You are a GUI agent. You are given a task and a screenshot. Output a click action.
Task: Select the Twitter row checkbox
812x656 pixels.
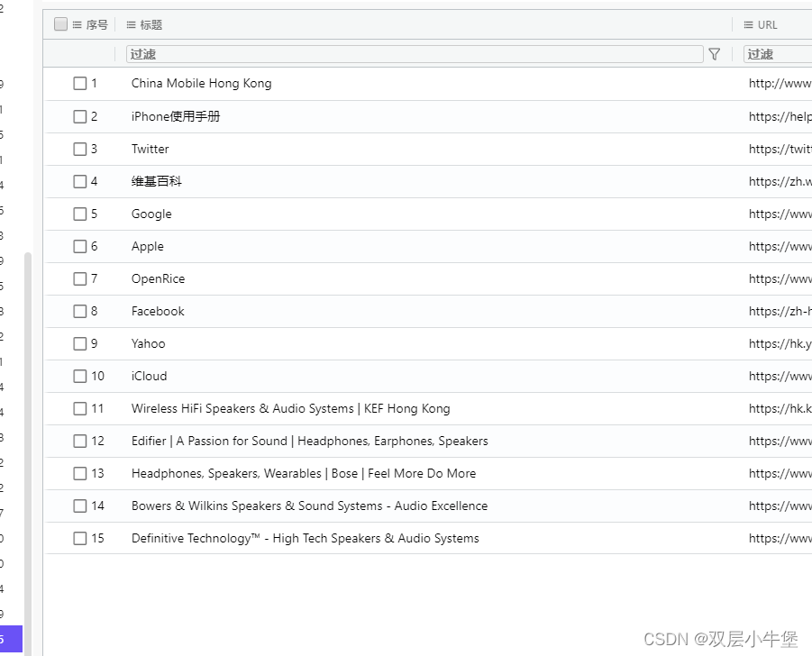(x=79, y=149)
